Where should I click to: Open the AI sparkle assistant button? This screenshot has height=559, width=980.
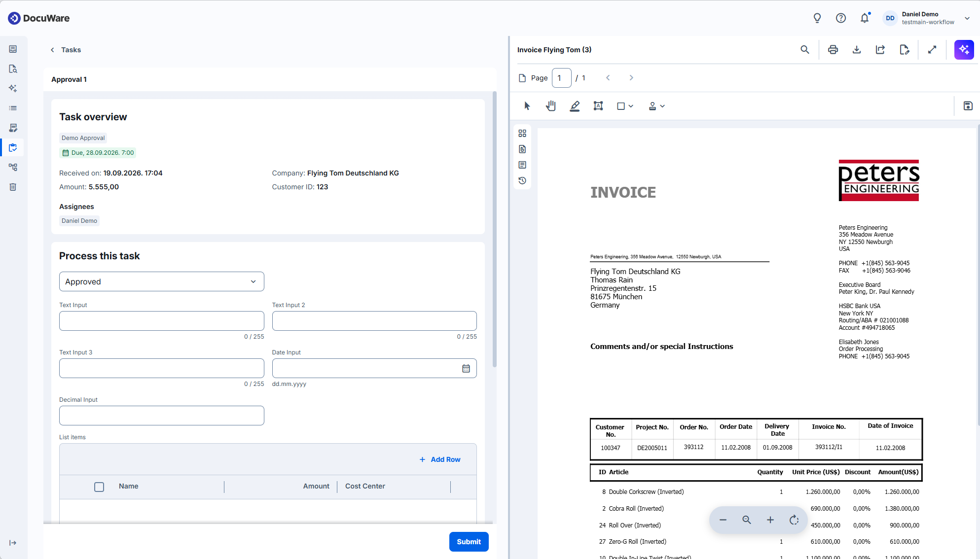(x=964, y=50)
